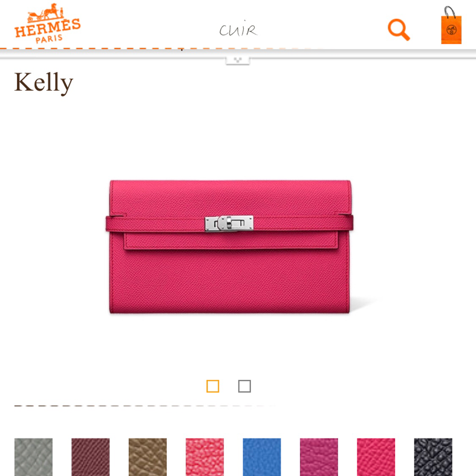The height and width of the screenshot is (476, 476).
Task: Choose the blue leather swatch
Action: (x=262, y=457)
